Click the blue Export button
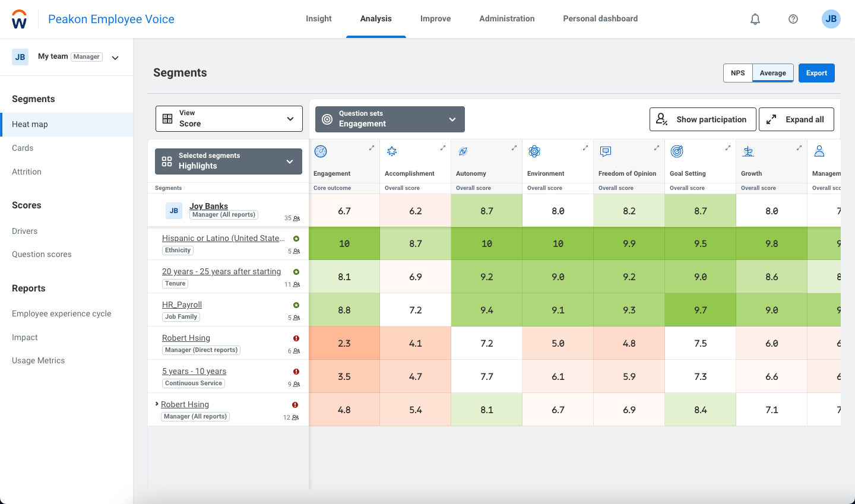The height and width of the screenshot is (504, 855). click(x=816, y=72)
